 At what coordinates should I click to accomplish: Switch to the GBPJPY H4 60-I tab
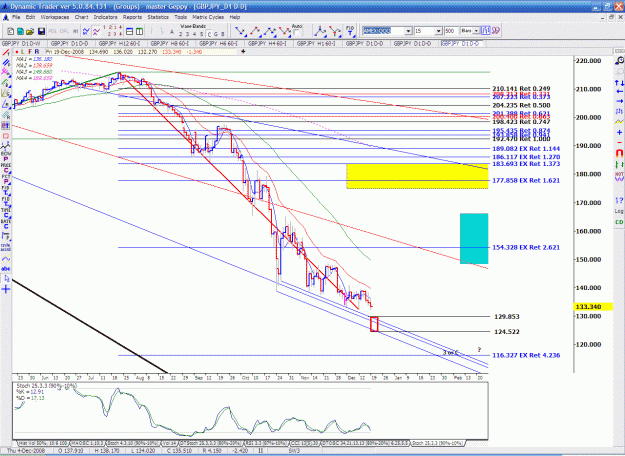267,43
